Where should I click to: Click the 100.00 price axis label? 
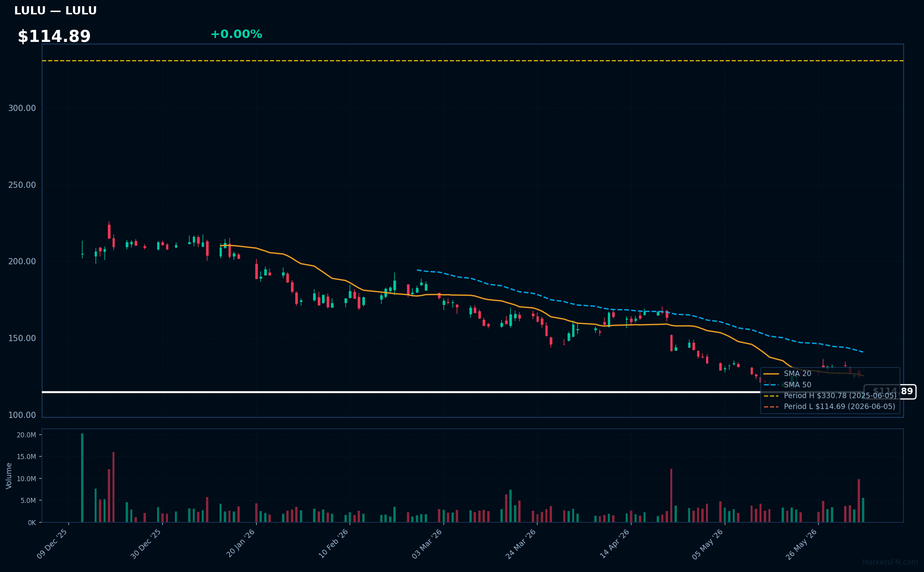[22, 415]
